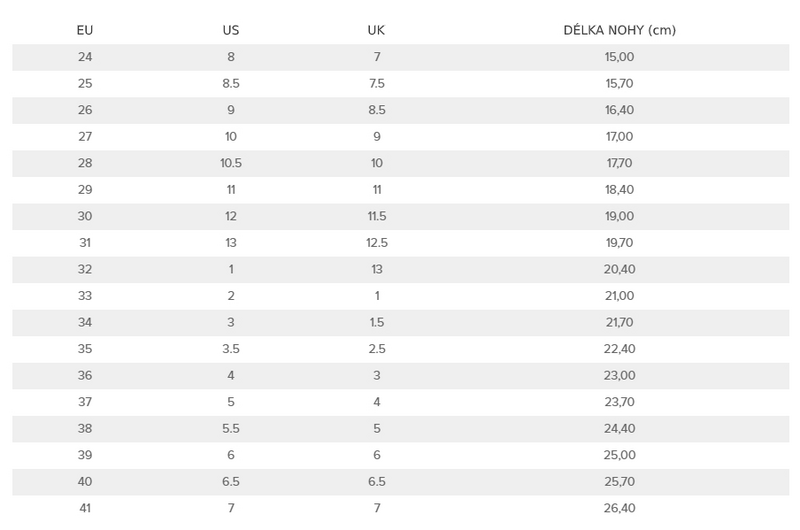The width and height of the screenshot is (800, 530).
Task: Select foot length 15,70 cell
Action: (x=619, y=83)
